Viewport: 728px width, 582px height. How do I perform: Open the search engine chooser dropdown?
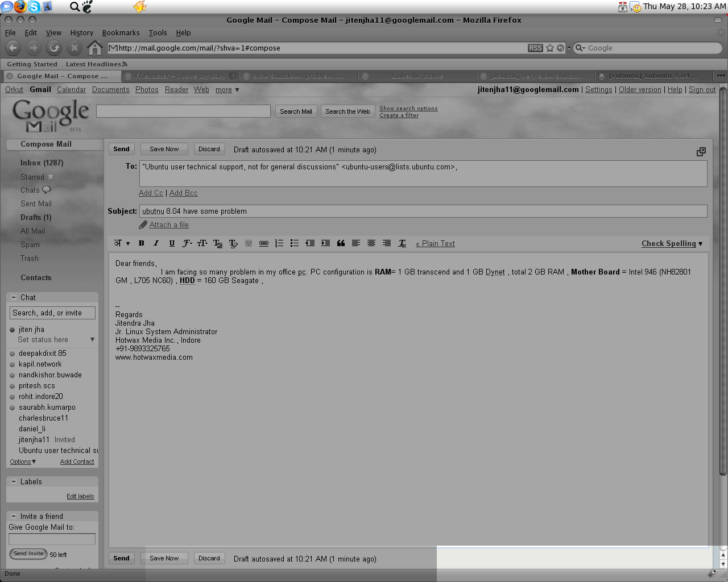point(580,48)
